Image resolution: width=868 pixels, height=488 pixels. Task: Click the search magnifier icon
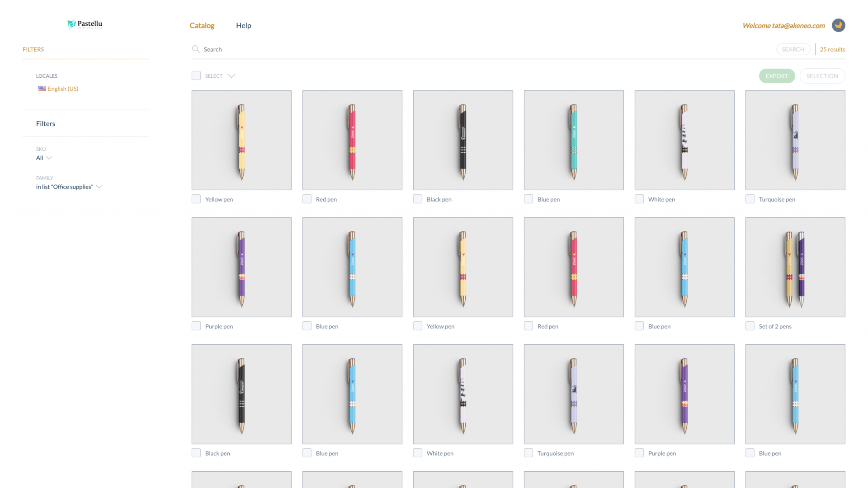click(x=196, y=49)
